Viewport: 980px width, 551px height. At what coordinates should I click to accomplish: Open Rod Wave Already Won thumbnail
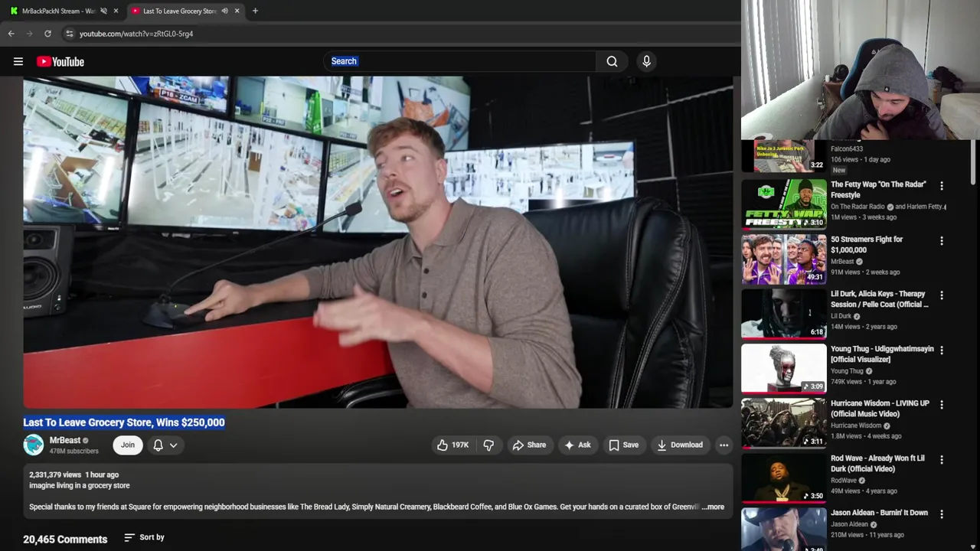point(784,478)
